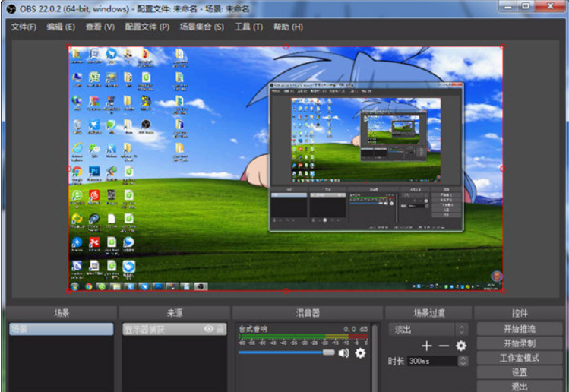Open the 配置文件(P) menu
The image size is (569, 392).
point(147,27)
